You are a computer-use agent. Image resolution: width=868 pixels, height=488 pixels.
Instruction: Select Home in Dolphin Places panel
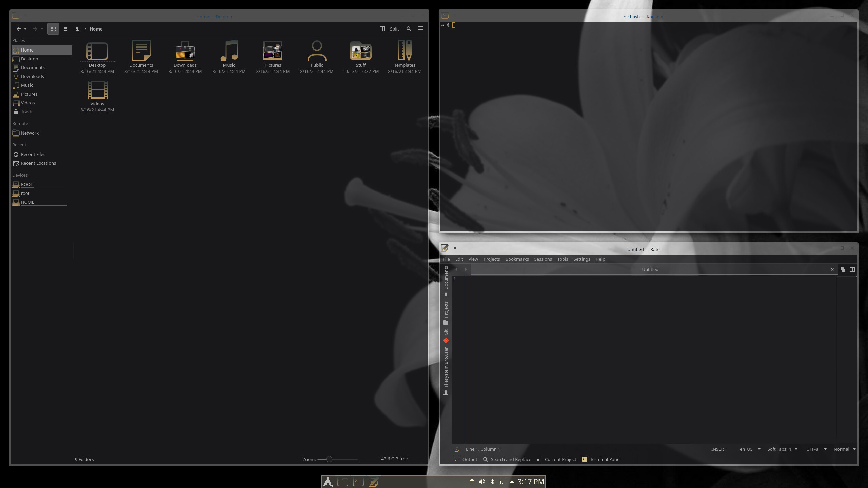42,50
